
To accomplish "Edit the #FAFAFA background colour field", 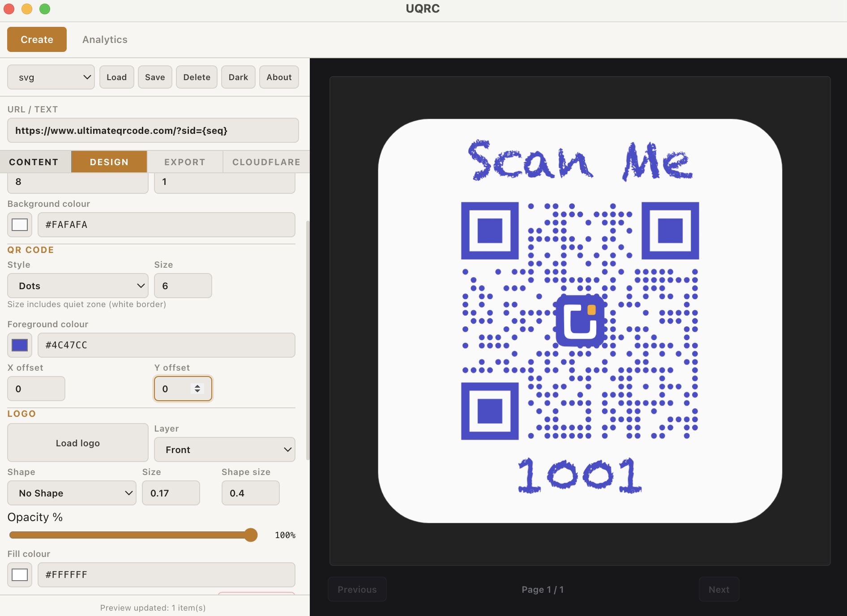I will [167, 225].
